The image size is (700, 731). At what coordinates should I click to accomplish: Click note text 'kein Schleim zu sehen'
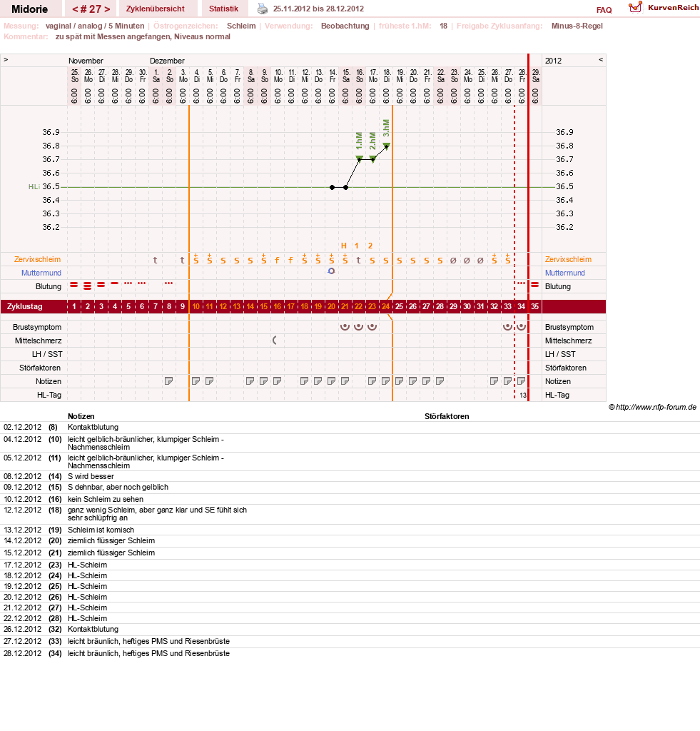click(106, 499)
